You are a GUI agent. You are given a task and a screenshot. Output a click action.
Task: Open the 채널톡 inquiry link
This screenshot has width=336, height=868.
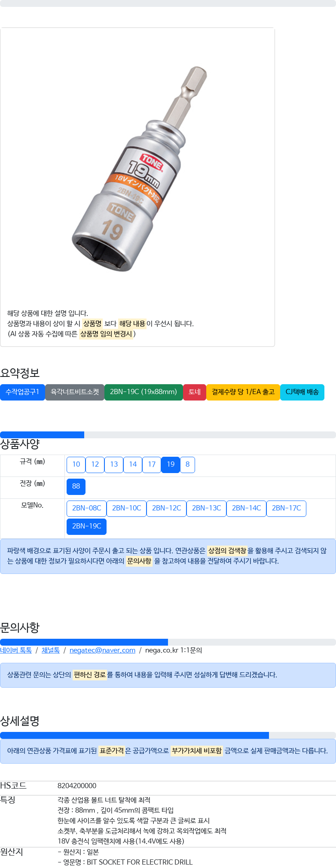tap(51, 650)
